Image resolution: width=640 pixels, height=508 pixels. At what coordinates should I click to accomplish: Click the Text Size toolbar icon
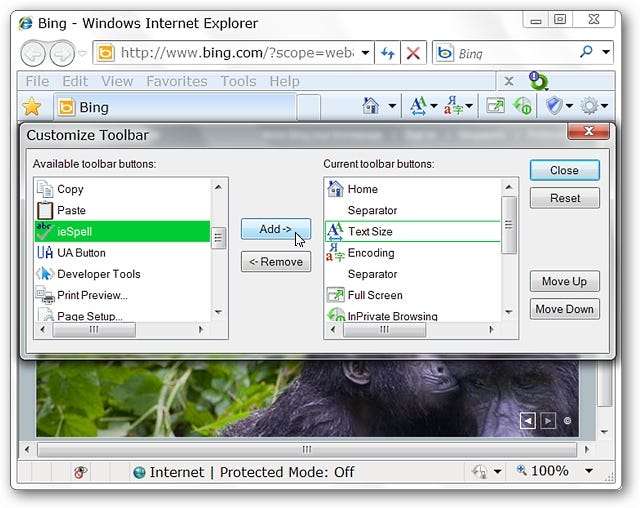(418, 106)
